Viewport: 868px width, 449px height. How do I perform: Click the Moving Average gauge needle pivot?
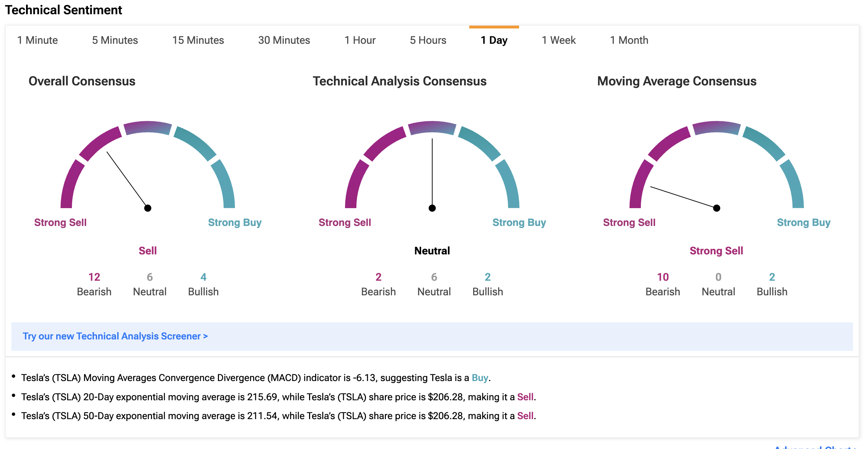tap(717, 208)
